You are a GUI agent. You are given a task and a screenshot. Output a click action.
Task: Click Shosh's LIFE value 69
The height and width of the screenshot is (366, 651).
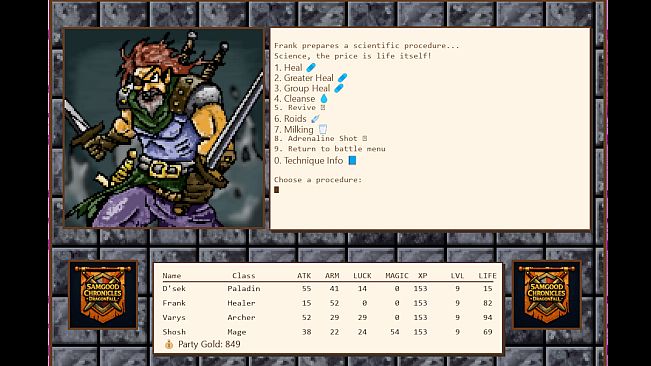488,332
